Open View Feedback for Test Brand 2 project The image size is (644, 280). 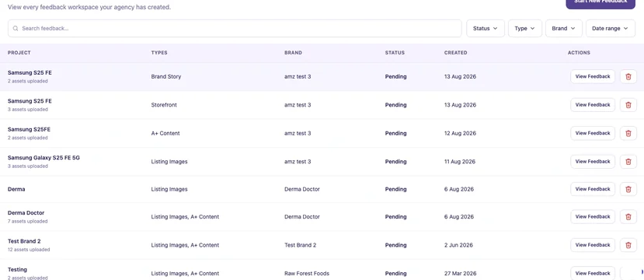point(593,245)
